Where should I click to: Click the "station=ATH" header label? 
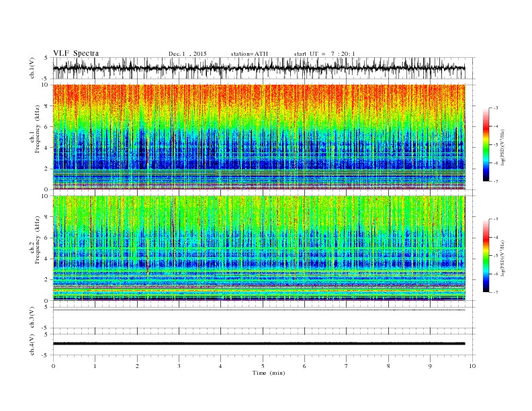click(x=249, y=54)
